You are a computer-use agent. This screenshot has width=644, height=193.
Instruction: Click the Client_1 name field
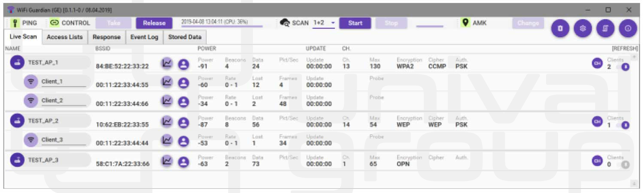click(63, 81)
